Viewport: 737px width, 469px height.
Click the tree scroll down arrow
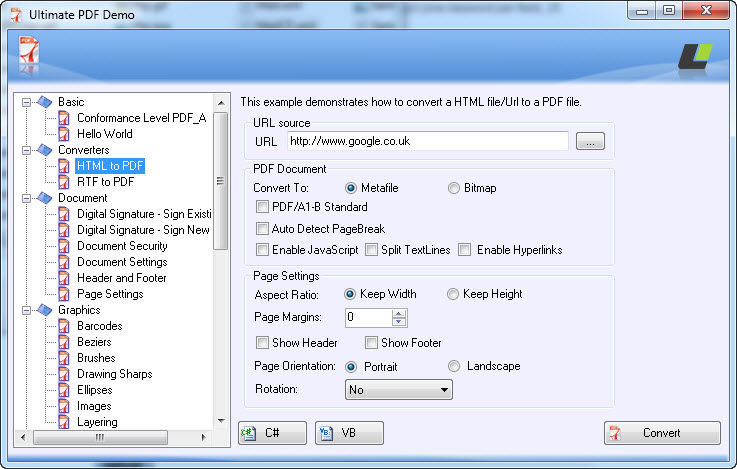(221, 421)
